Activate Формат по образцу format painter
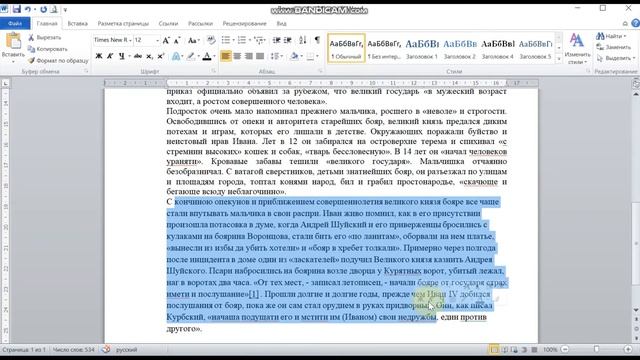Viewport: 640px width, 360px height. [x=58, y=60]
